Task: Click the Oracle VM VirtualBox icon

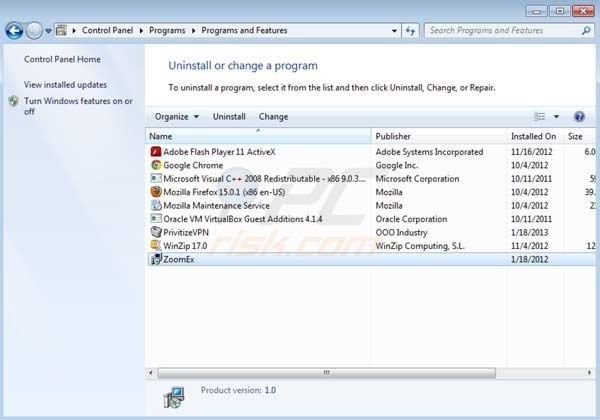Action: click(x=156, y=219)
